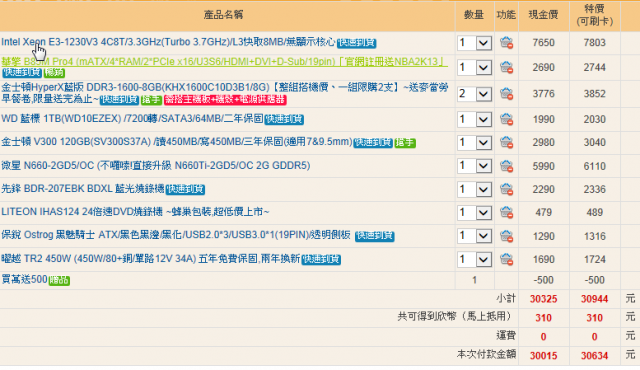640x370 pixels.
Task: Open quantity dropdown for Ostrog case
Action: click(474, 236)
